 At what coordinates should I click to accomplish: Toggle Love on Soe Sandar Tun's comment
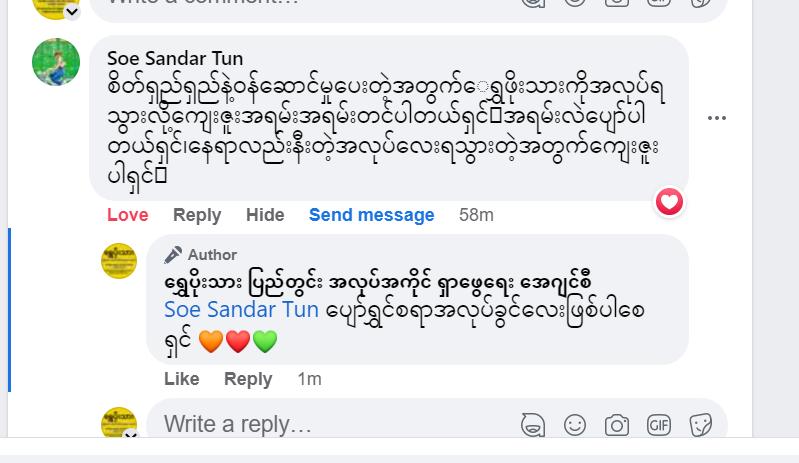(x=128, y=215)
